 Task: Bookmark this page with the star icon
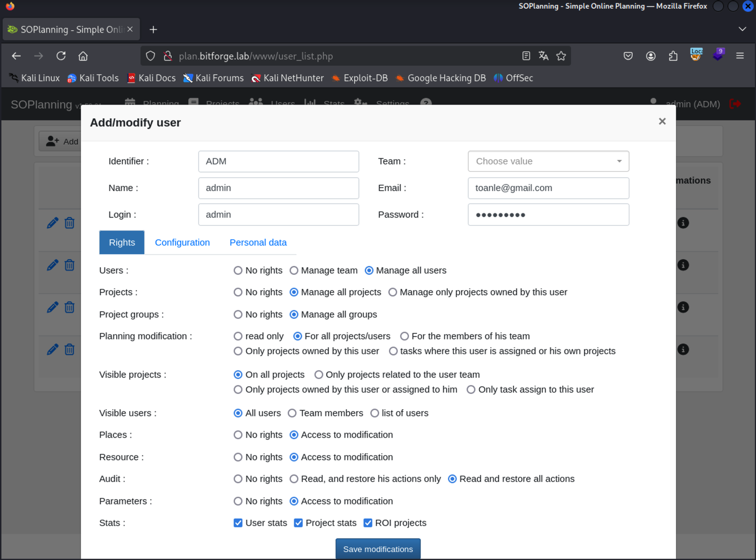tap(561, 56)
